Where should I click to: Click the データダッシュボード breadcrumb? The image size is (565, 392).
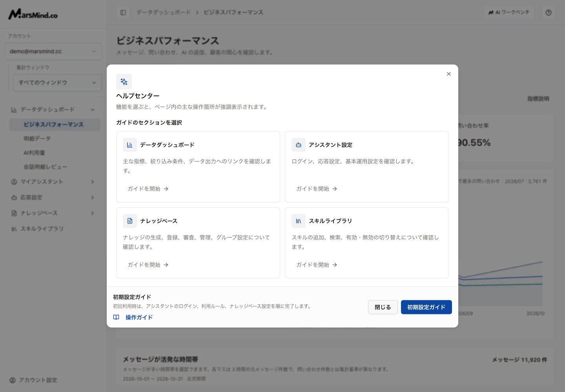(x=164, y=13)
